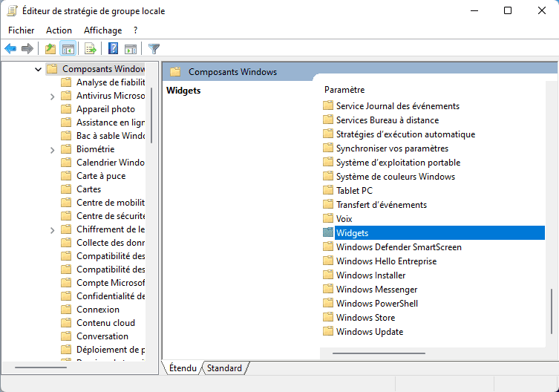559x392 pixels.
Task: Expand the Chiffrement de lecteur node
Action: coord(53,230)
